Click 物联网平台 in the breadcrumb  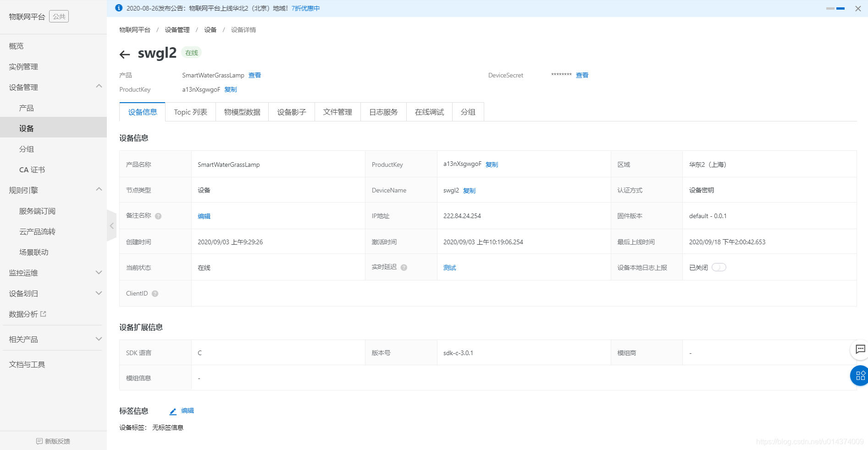click(x=135, y=30)
